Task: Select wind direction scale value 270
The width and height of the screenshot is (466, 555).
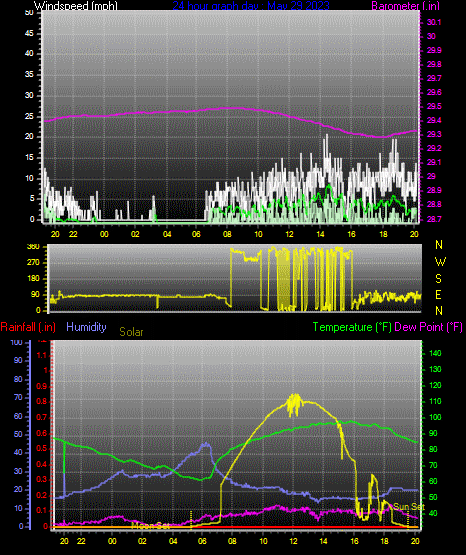Action: click(33, 263)
